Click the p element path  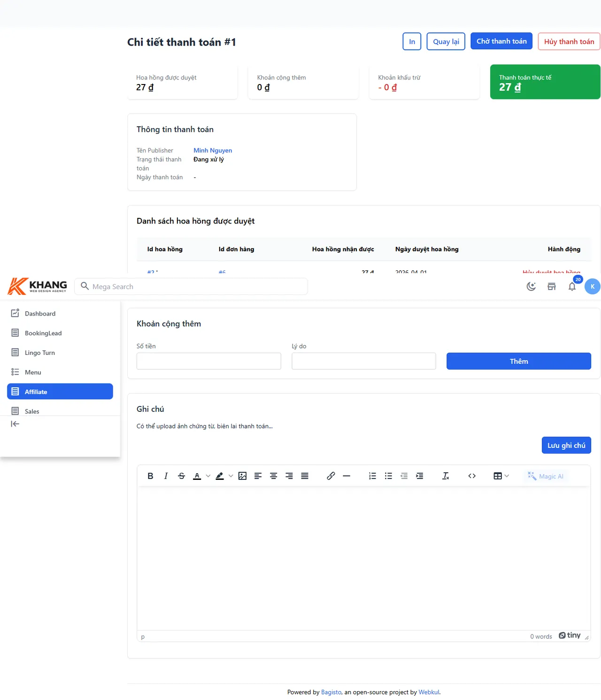click(143, 637)
